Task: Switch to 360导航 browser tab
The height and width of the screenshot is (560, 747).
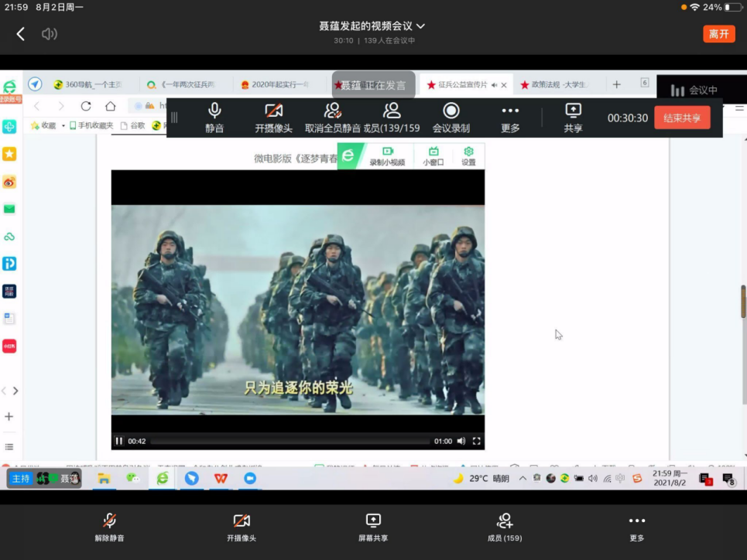Action: coord(91,84)
